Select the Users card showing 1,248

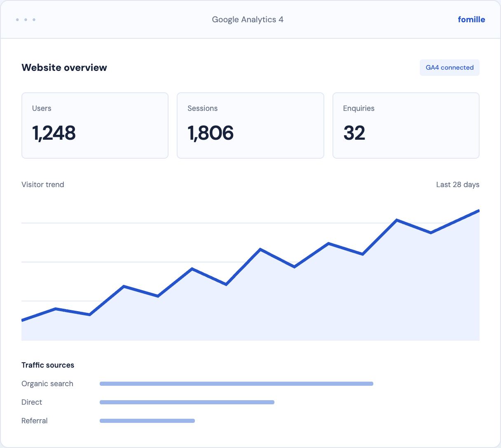[95, 125]
